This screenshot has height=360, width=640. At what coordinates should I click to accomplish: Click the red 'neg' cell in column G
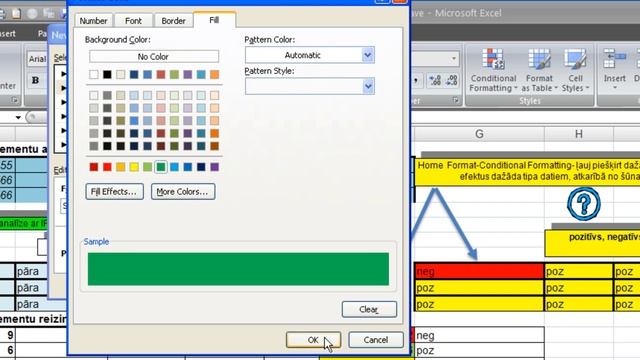(x=479, y=271)
